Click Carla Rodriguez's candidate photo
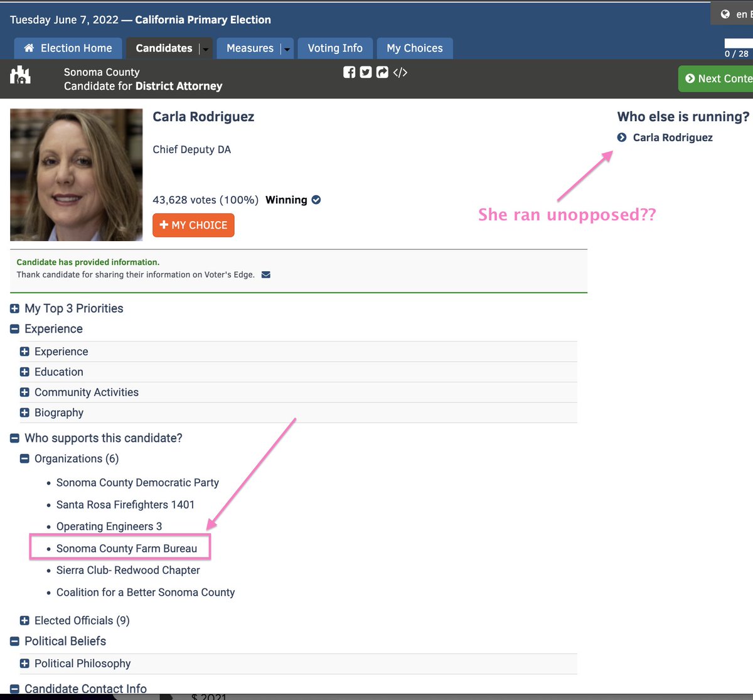The height and width of the screenshot is (700, 753). [77, 175]
